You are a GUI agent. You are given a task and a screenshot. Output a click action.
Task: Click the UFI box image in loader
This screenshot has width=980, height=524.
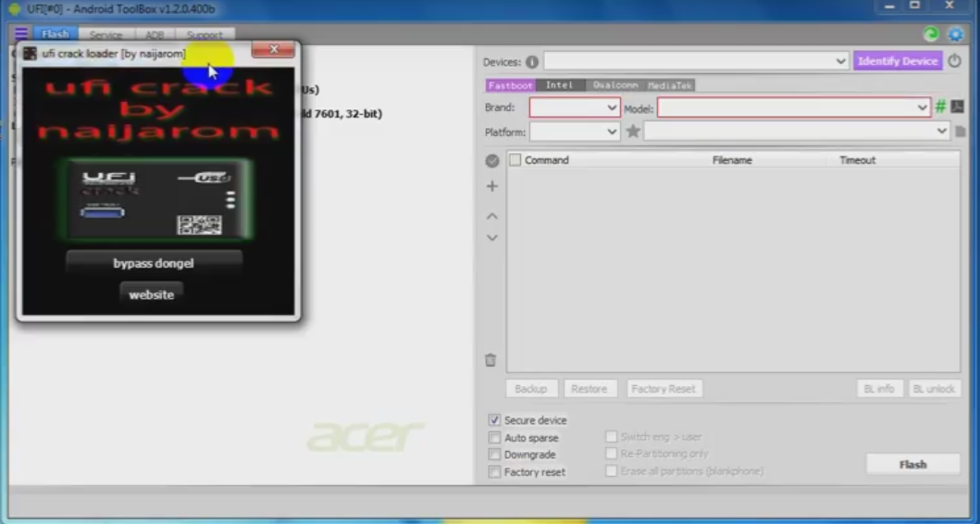[155, 199]
